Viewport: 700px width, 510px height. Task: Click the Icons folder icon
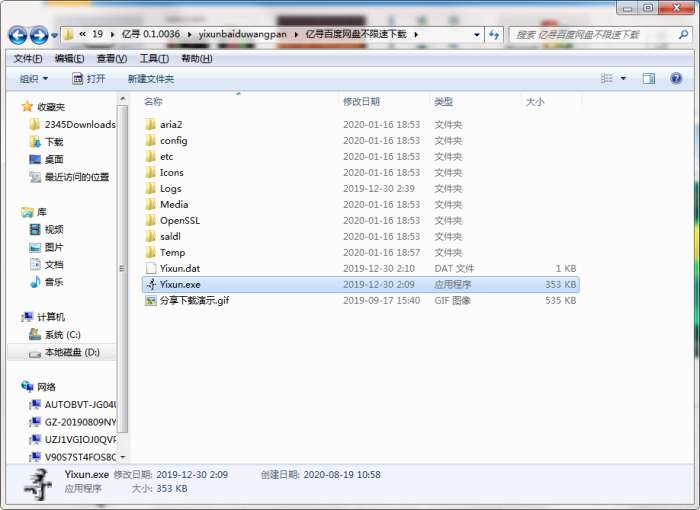tap(150, 172)
